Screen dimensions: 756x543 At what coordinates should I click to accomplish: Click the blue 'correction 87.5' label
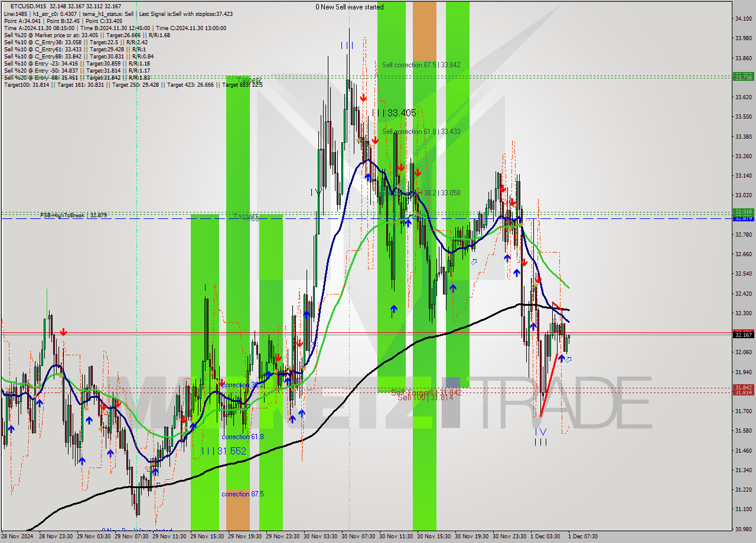click(x=243, y=494)
